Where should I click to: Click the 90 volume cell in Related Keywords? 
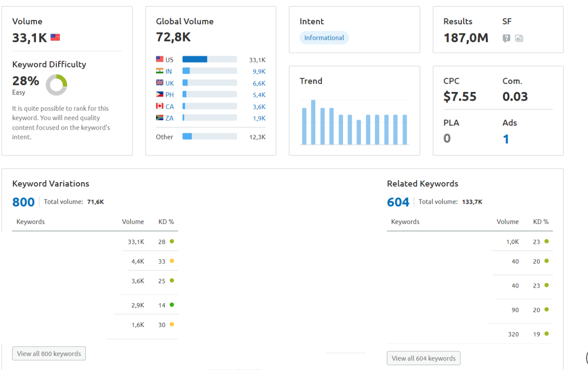[x=515, y=310]
